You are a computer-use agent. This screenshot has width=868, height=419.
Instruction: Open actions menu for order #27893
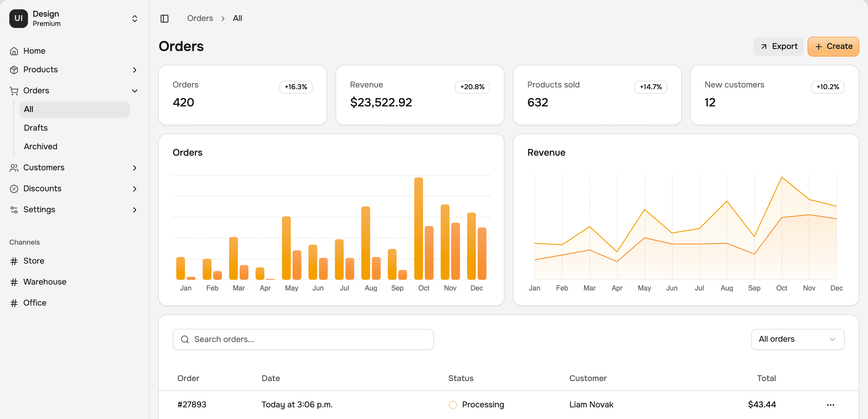tap(831, 405)
